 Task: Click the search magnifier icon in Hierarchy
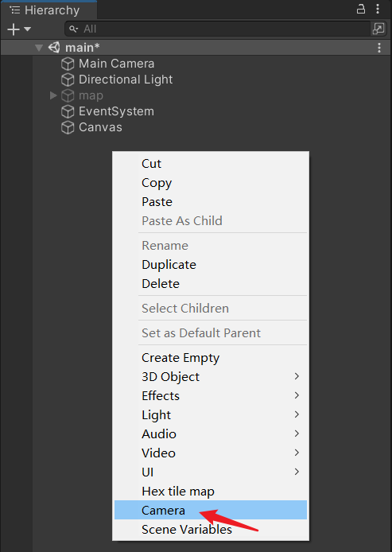coord(73,29)
